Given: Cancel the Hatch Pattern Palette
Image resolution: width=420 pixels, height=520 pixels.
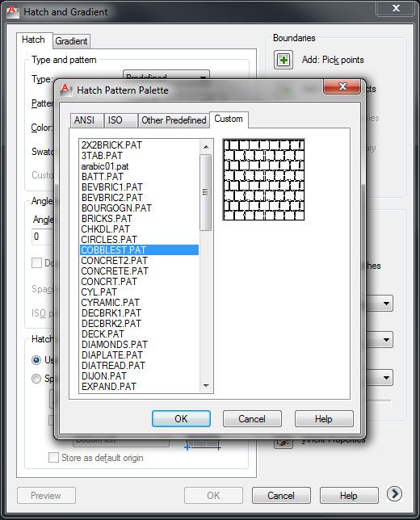Looking at the screenshot, I should click(x=252, y=419).
